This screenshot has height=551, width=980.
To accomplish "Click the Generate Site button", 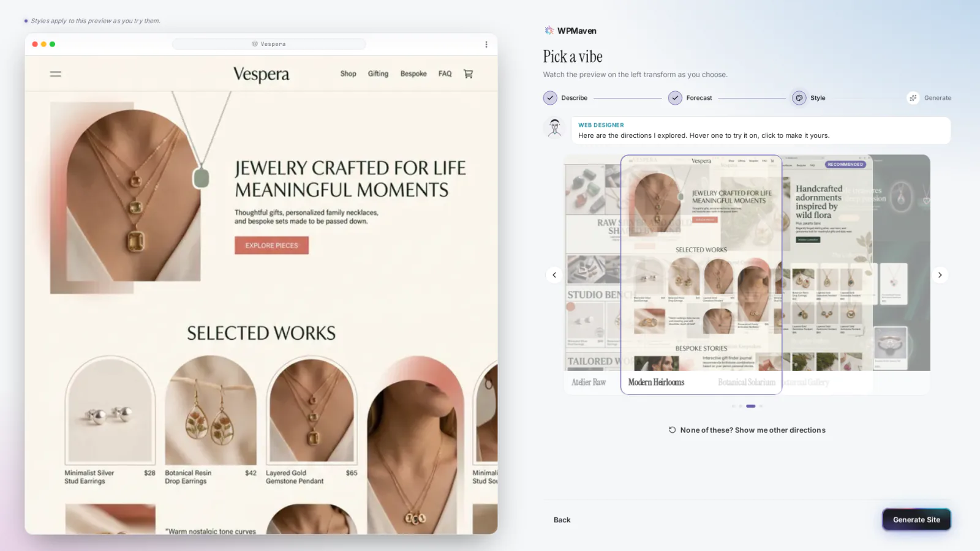I will pyautogui.click(x=916, y=520).
